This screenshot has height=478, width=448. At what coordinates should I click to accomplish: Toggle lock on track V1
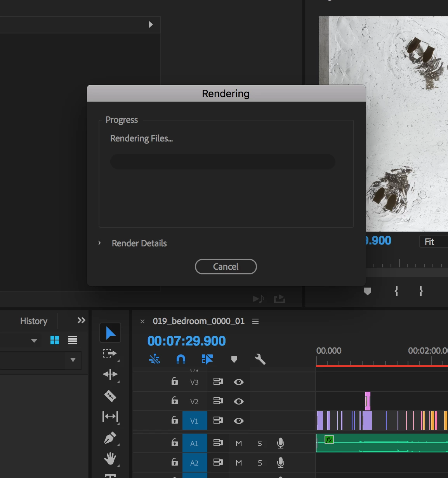tap(175, 420)
